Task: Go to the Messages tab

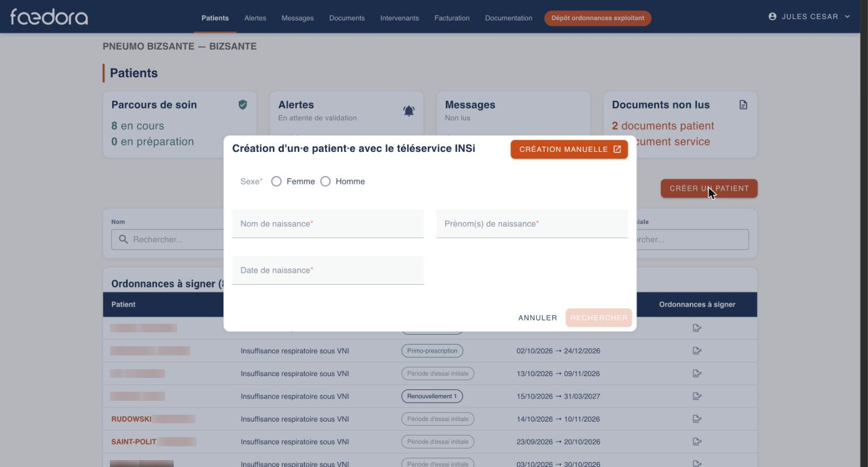Action: [297, 18]
